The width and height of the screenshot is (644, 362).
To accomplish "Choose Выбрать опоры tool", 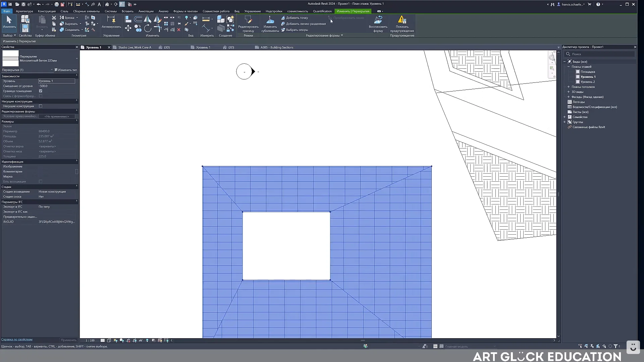I will tap(294, 30).
